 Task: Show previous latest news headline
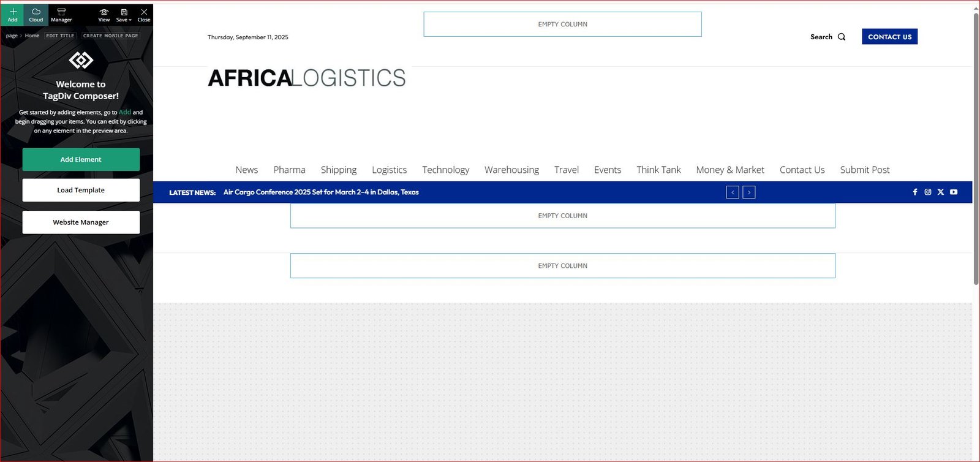pos(733,192)
